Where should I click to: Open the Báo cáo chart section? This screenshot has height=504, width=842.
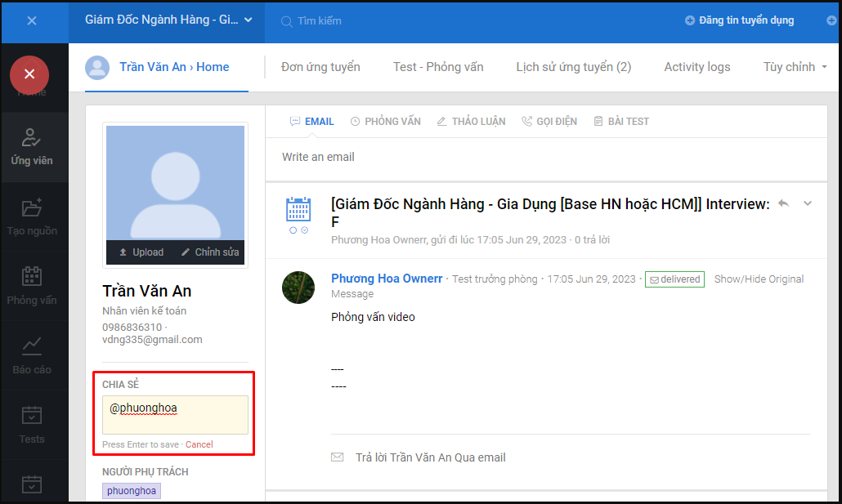tap(32, 355)
